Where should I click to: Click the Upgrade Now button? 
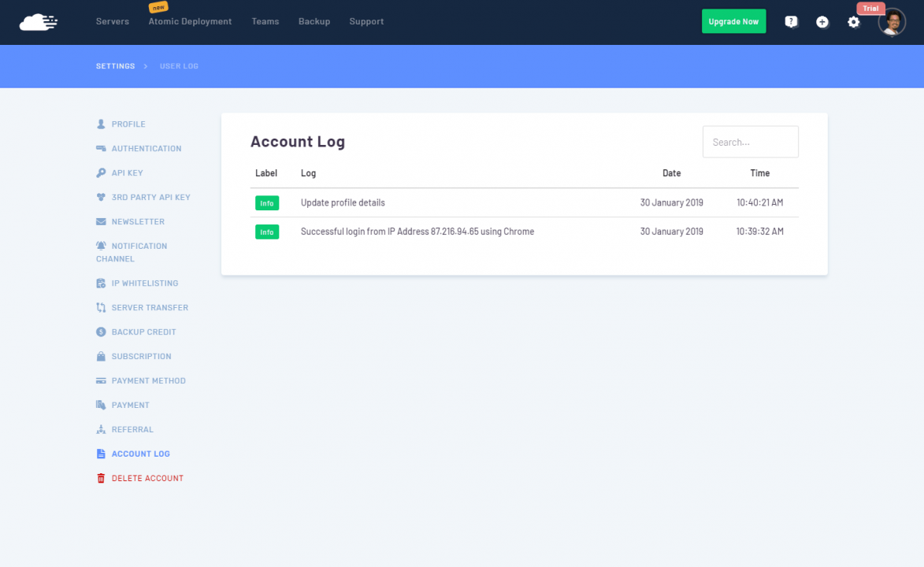coord(733,21)
